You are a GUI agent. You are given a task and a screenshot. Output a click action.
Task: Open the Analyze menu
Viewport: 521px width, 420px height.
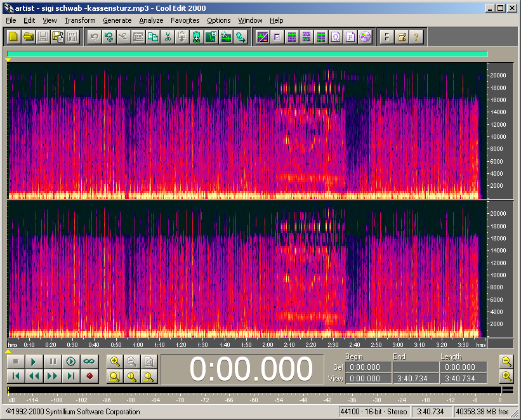[x=151, y=20]
